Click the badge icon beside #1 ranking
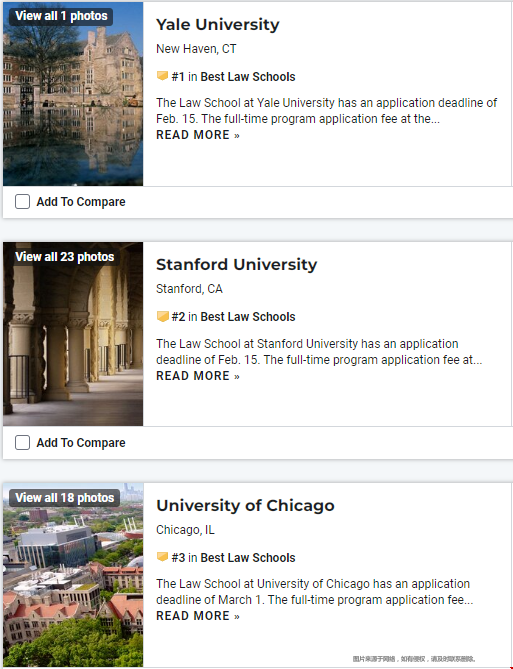 [x=162, y=76]
